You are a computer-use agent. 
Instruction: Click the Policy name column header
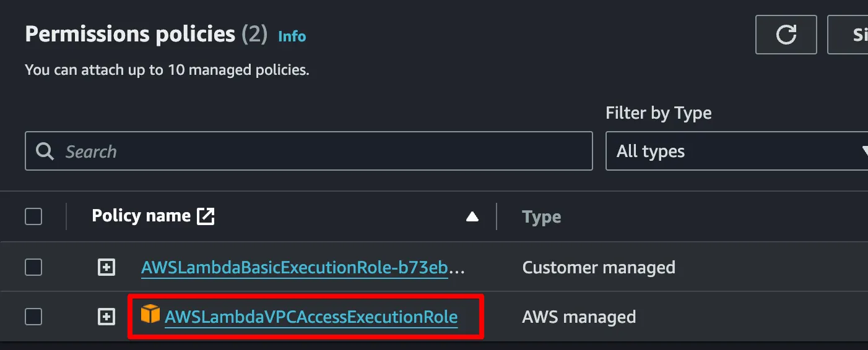141,216
